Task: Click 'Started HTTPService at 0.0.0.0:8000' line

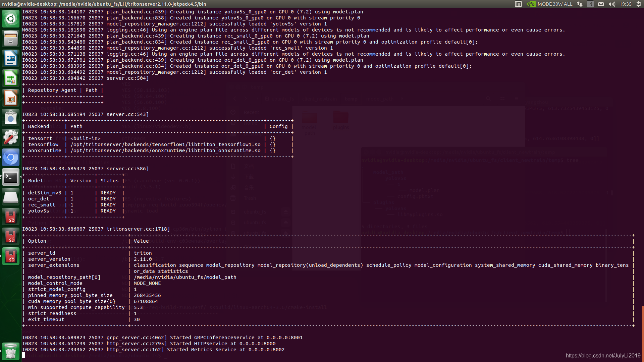Action: pyautogui.click(x=223, y=344)
